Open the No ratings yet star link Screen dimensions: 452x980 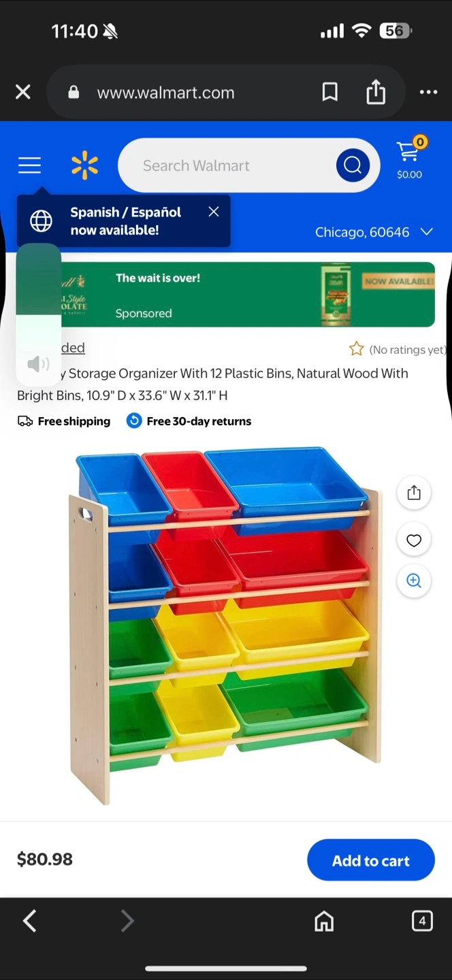click(398, 349)
